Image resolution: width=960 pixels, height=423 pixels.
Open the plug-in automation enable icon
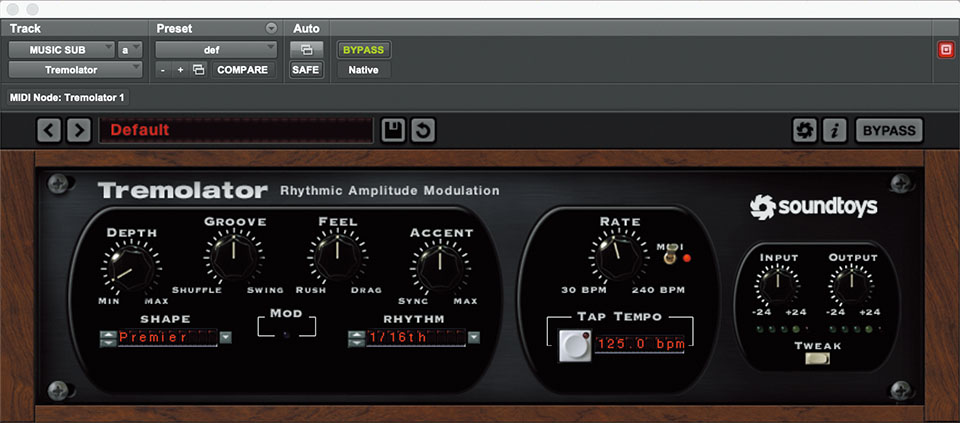click(306, 50)
